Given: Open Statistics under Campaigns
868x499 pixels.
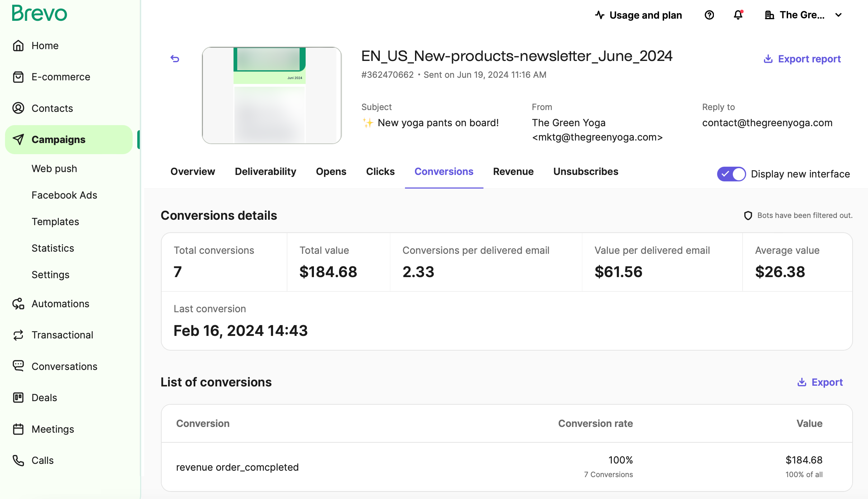Looking at the screenshot, I should click(53, 248).
